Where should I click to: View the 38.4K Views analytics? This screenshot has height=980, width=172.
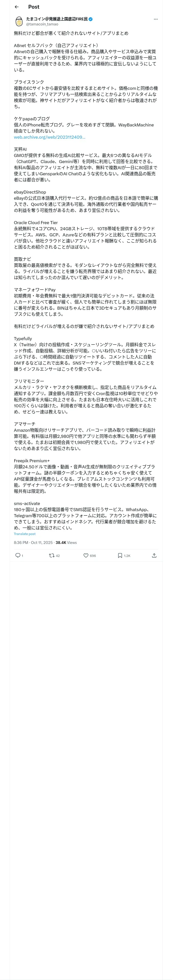[x=66, y=542]
